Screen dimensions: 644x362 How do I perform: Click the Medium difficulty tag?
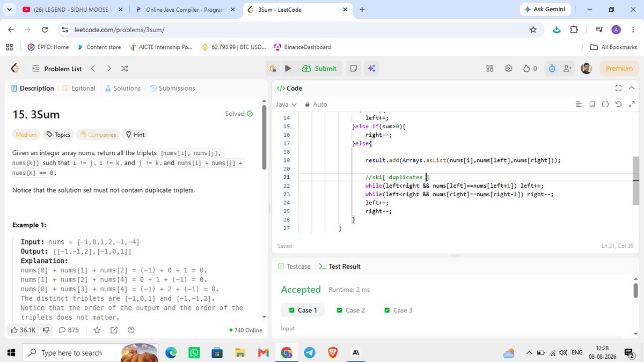[26, 135]
